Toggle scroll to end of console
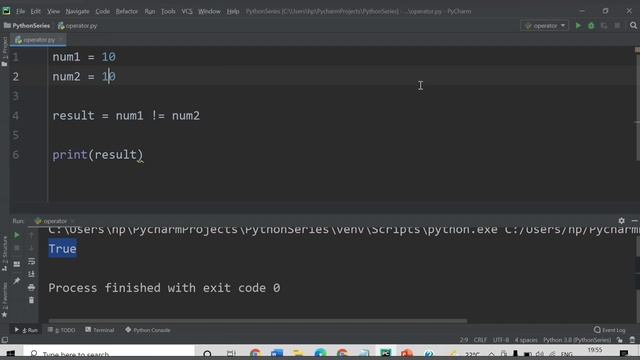 [31, 274]
